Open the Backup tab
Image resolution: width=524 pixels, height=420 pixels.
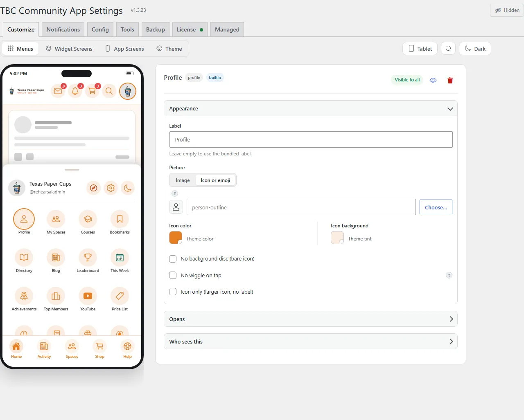156,29
